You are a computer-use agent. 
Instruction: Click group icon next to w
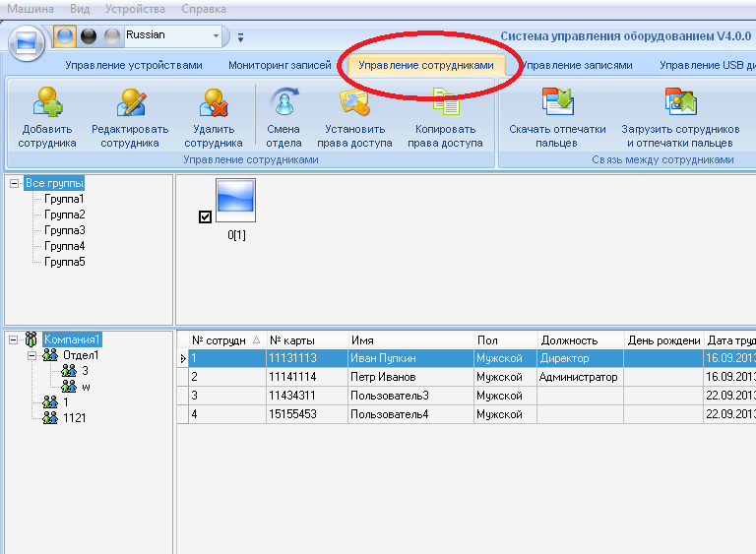[x=69, y=386]
